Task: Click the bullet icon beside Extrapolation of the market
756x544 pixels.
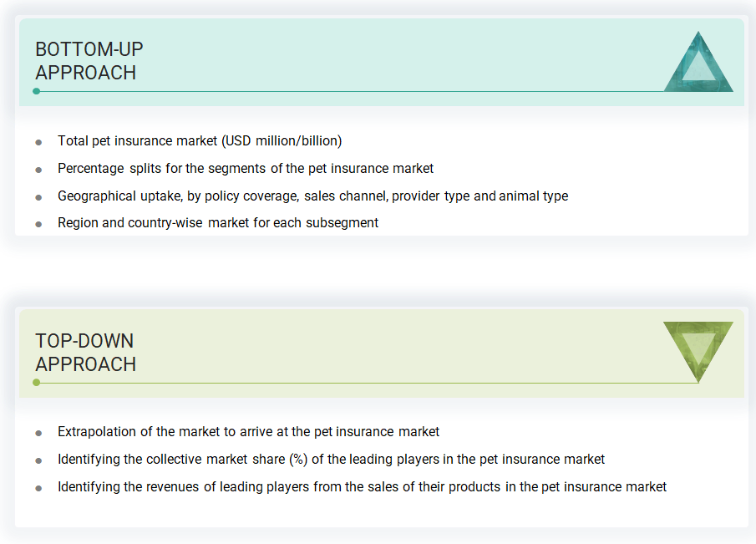Action: (x=38, y=432)
